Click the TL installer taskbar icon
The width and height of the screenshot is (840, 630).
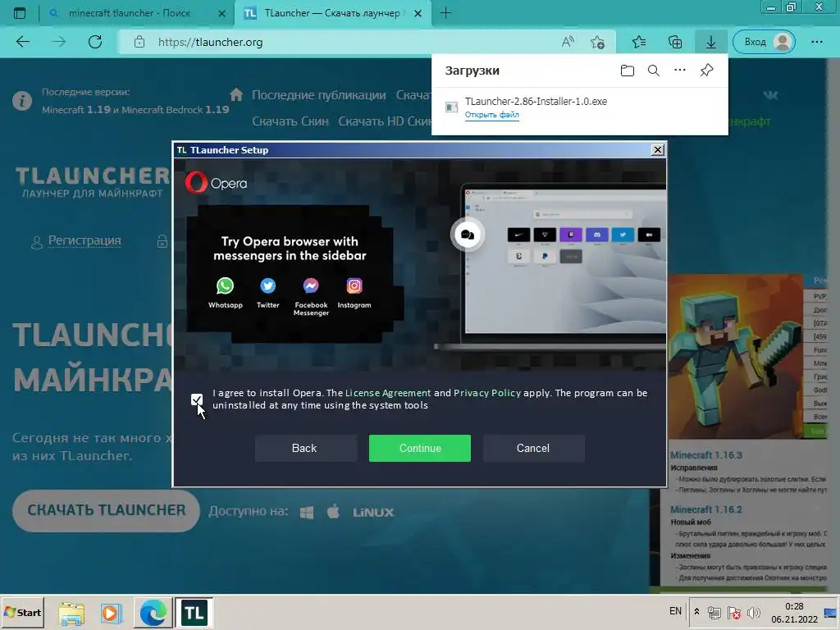tap(194, 613)
